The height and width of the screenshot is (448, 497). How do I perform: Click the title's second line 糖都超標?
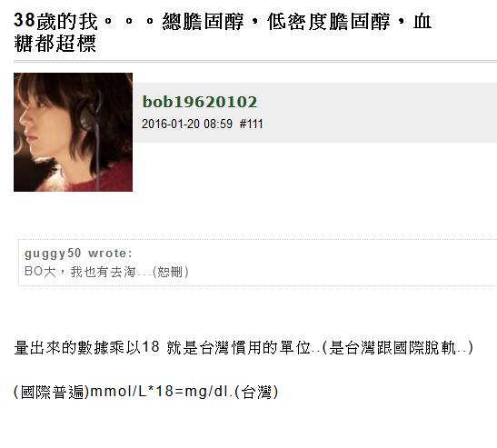55,44
